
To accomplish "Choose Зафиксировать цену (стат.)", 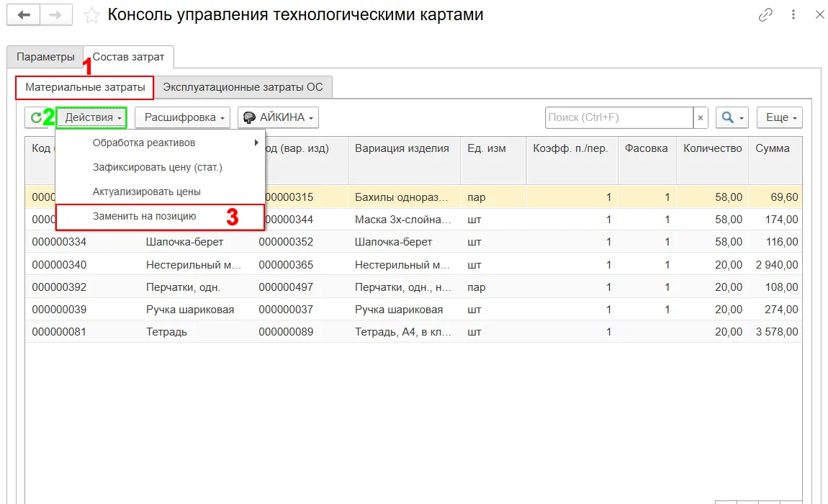I will click(x=160, y=167).
